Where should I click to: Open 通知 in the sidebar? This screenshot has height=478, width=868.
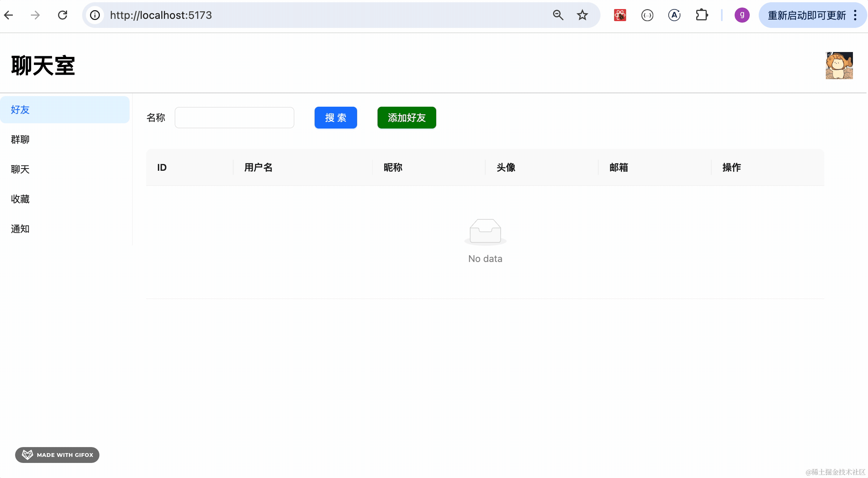coord(20,229)
